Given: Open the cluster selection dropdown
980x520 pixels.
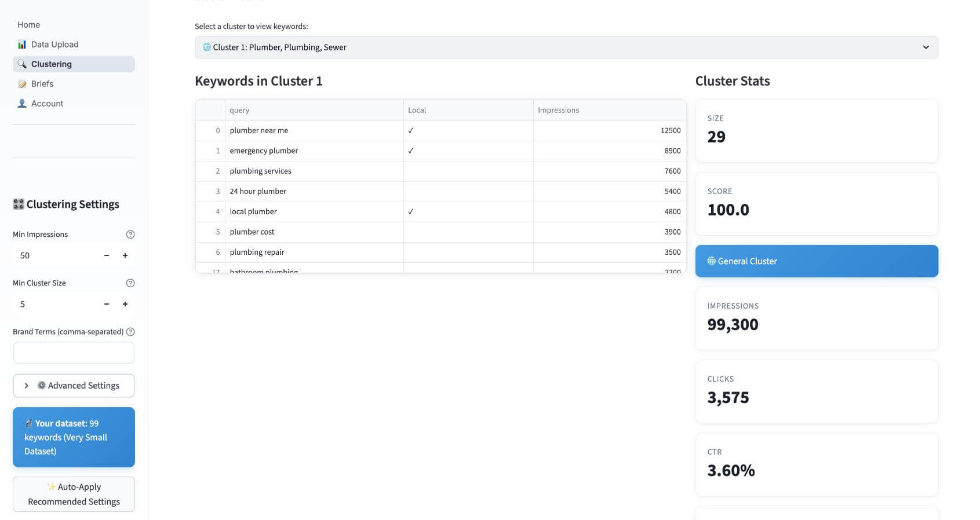Looking at the screenshot, I should pyautogui.click(x=566, y=47).
